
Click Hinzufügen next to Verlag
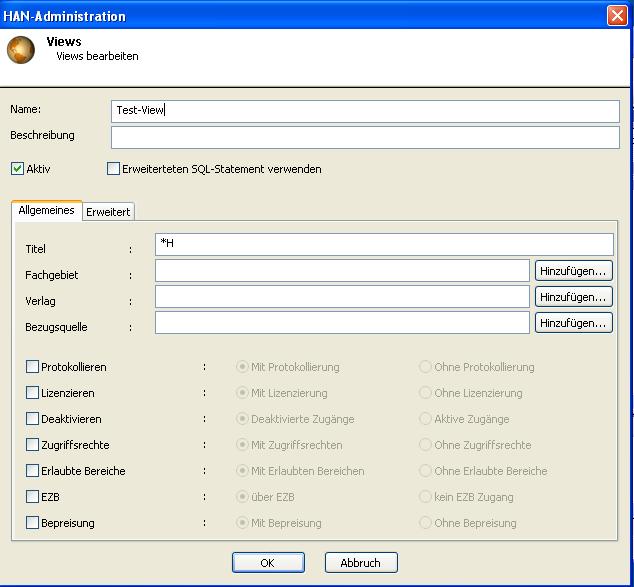click(573, 297)
